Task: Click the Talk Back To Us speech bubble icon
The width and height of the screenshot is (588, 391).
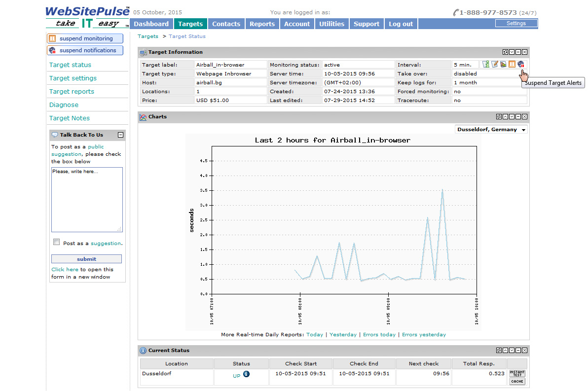Action: click(55, 135)
